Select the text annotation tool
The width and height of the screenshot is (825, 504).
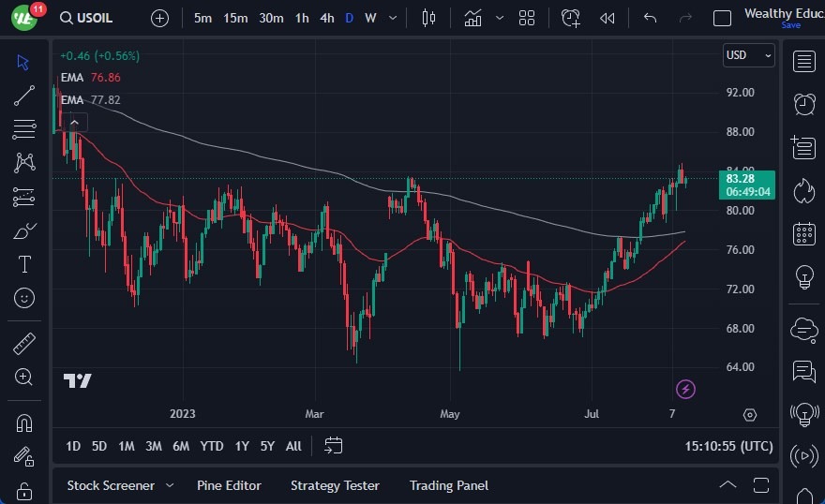click(x=24, y=264)
